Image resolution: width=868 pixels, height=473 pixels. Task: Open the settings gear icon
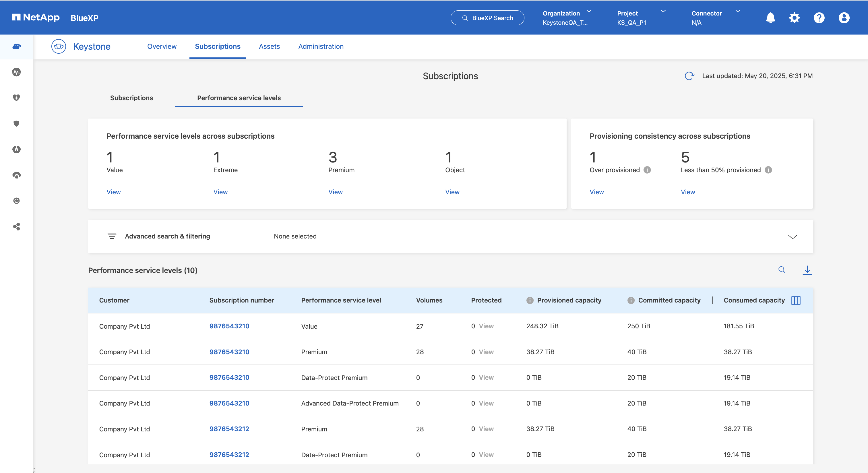click(x=794, y=18)
